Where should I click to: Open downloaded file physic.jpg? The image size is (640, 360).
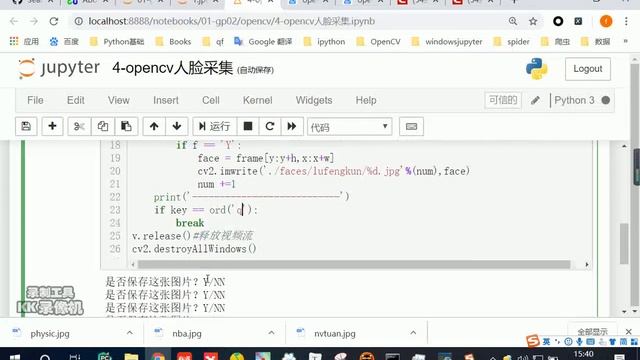pyautogui.click(x=50, y=333)
